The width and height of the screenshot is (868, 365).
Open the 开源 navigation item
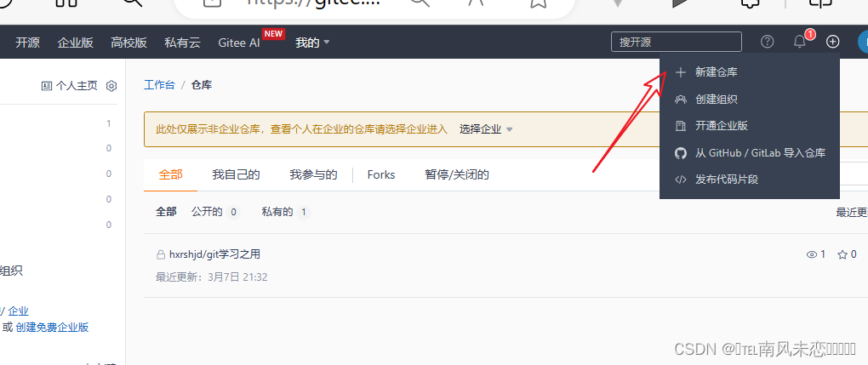[28, 43]
